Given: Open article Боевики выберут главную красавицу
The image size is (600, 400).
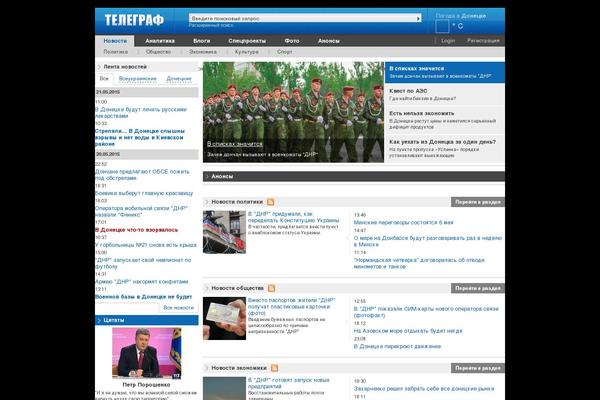Looking at the screenshot, I should click(144, 193).
